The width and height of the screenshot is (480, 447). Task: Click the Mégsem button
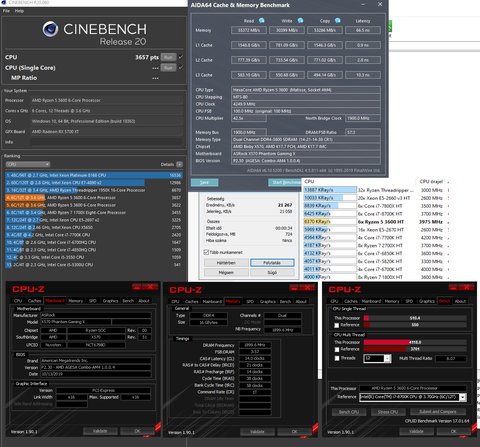pyautogui.click(x=226, y=272)
